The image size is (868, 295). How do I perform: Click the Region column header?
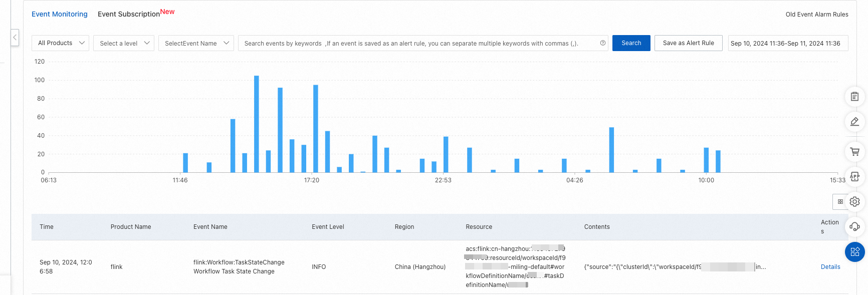tap(404, 227)
